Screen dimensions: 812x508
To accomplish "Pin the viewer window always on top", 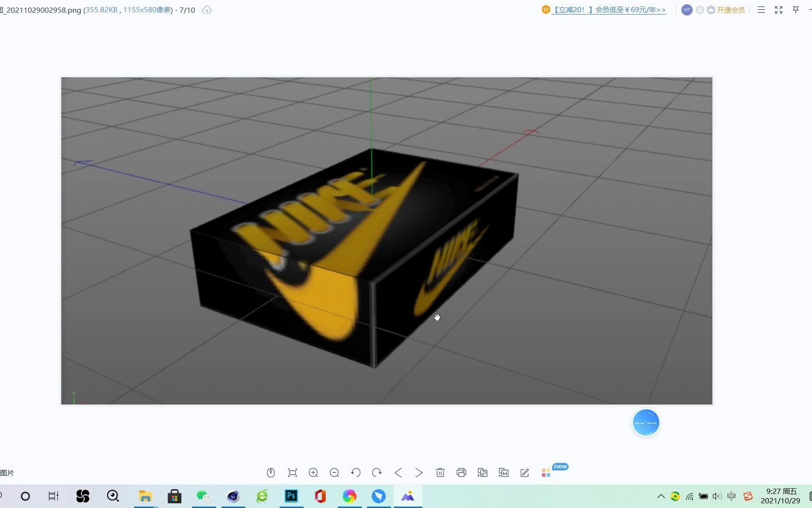I will click(x=796, y=9).
